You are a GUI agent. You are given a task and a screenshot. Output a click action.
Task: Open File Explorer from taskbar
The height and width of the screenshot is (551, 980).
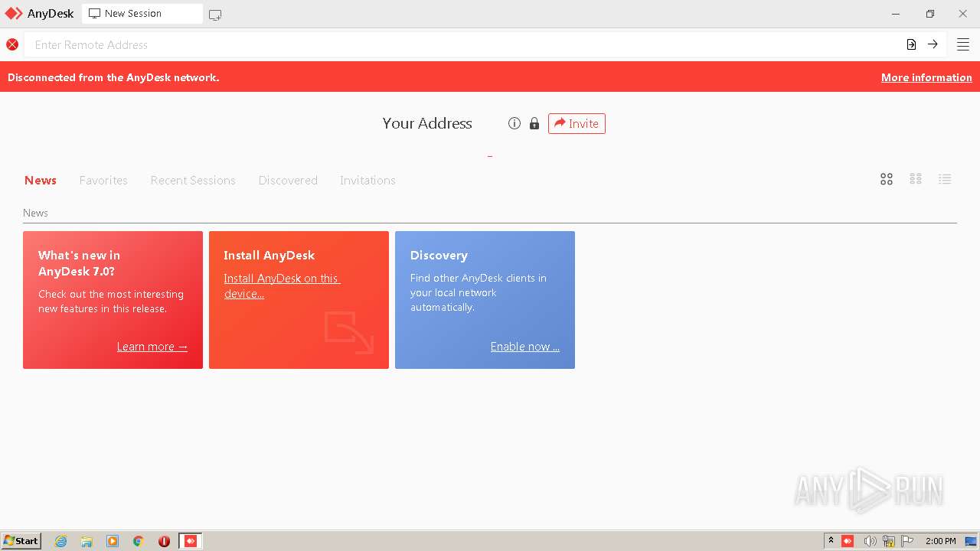[87, 541]
